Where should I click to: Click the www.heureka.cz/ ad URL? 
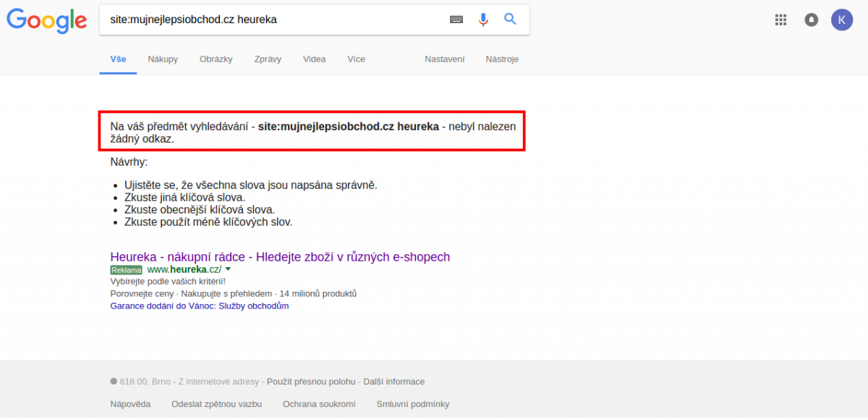tap(184, 269)
